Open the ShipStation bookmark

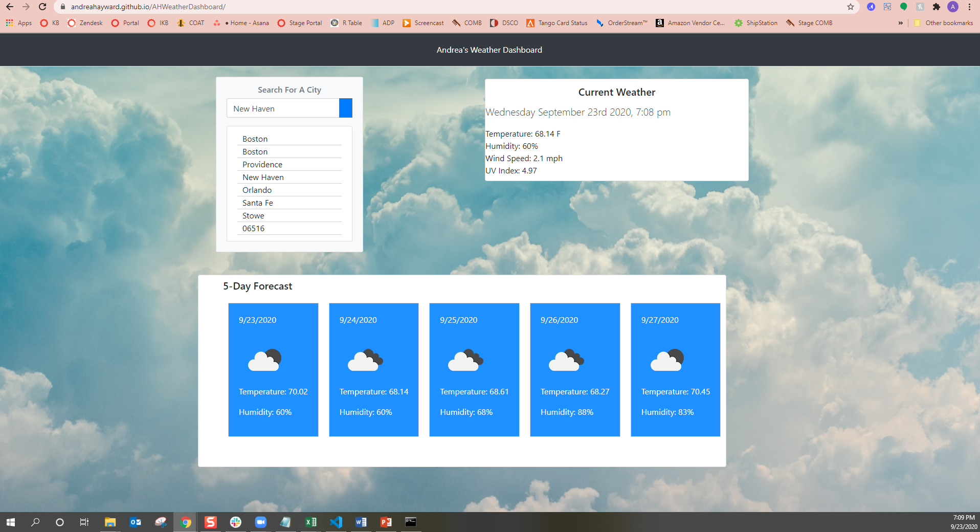pos(756,23)
